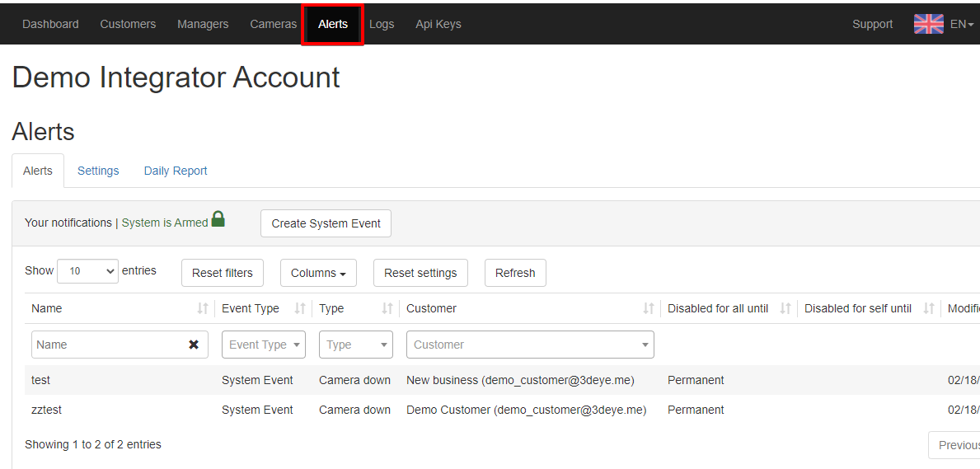980x469 pixels.
Task: Click System Event cell in test row
Action: click(257, 380)
